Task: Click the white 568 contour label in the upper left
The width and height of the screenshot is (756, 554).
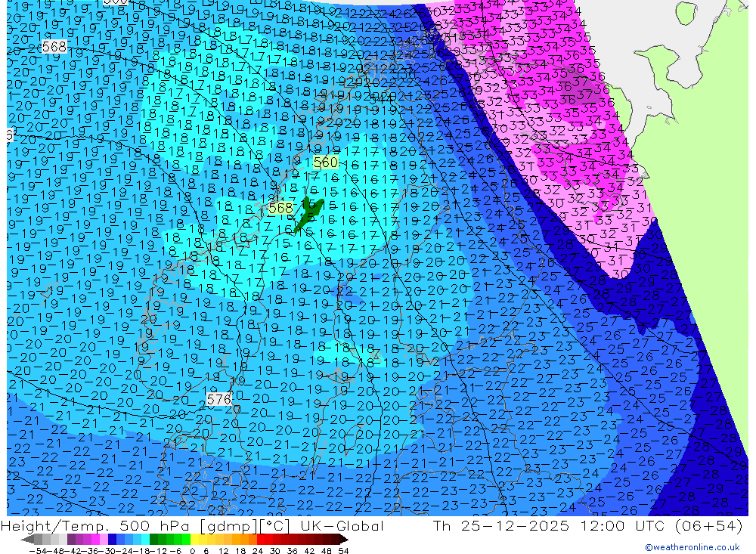Action: point(54,47)
